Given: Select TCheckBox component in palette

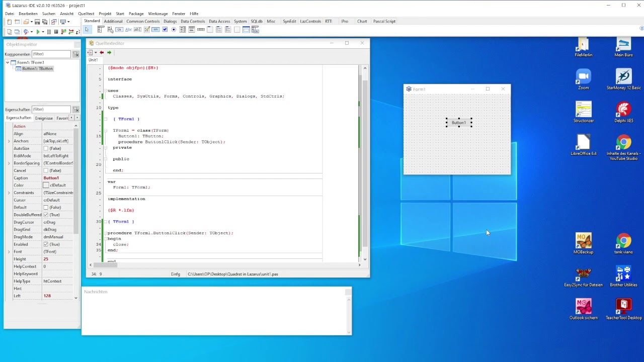Looking at the screenshot, I should click(165, 30).
